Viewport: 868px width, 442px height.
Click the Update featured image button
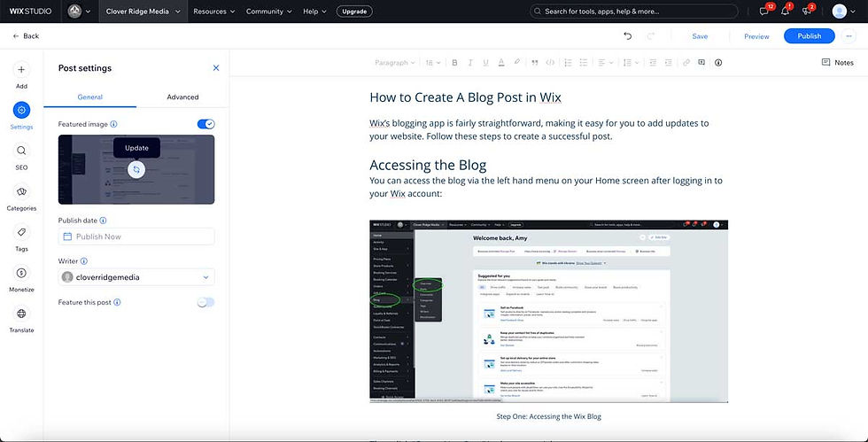pyautogui.click(x=136, y=169)
